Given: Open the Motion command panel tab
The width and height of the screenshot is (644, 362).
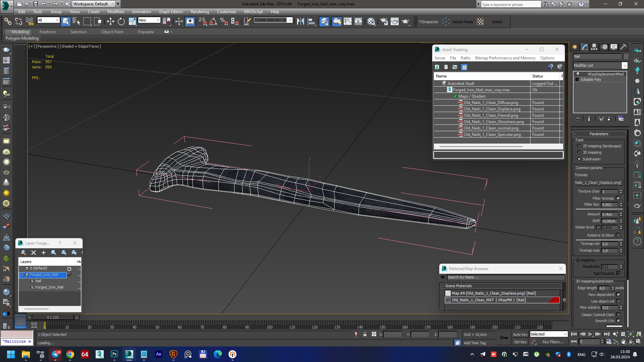Looking at the screenshot, I should [x=604, y=47].
